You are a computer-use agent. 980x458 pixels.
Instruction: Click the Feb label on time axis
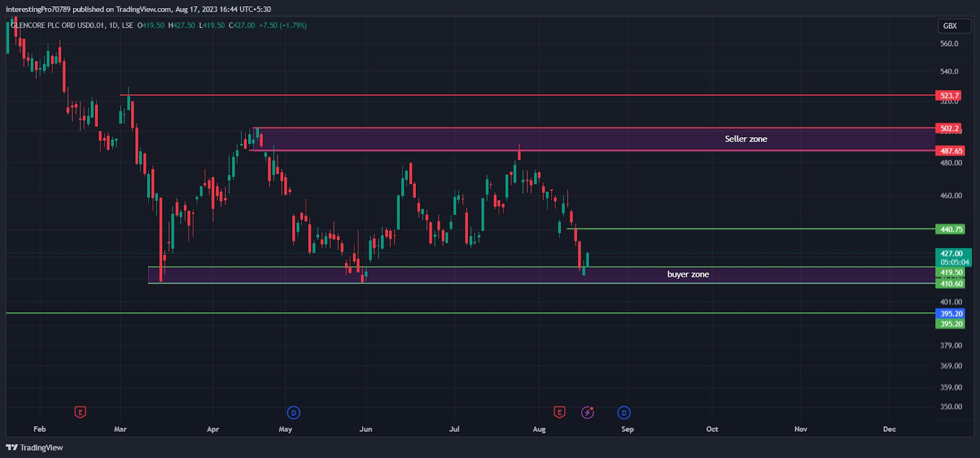pos(40,429)
